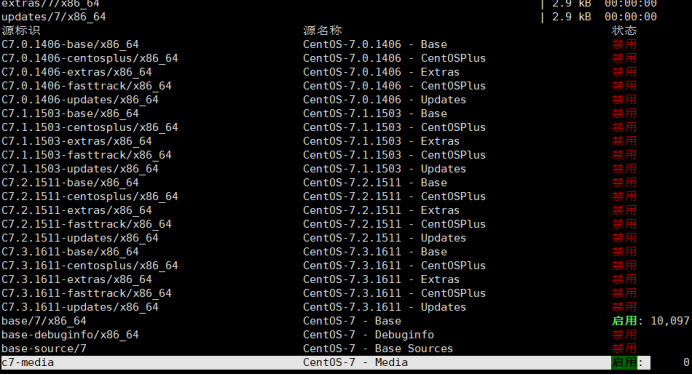Select repo ID C7.1.1503-updates/x86_64
Screen dimensions: 692x375
tap(79, 169)
